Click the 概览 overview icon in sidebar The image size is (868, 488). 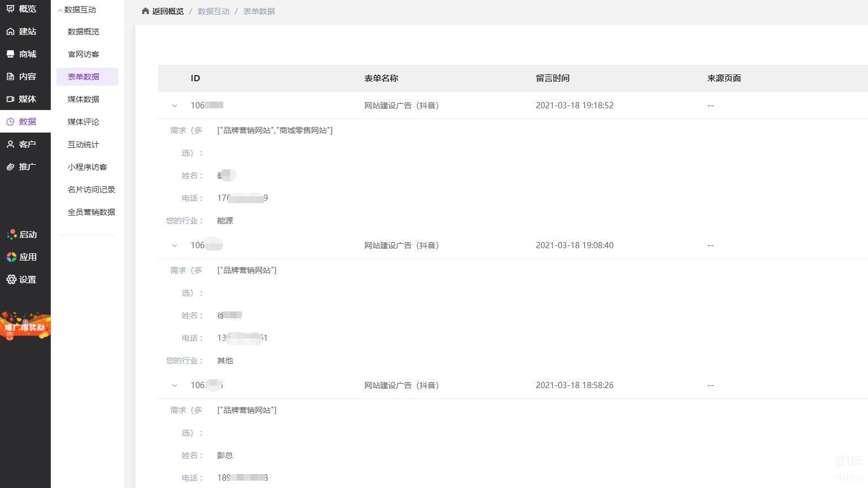click(11, 8)
